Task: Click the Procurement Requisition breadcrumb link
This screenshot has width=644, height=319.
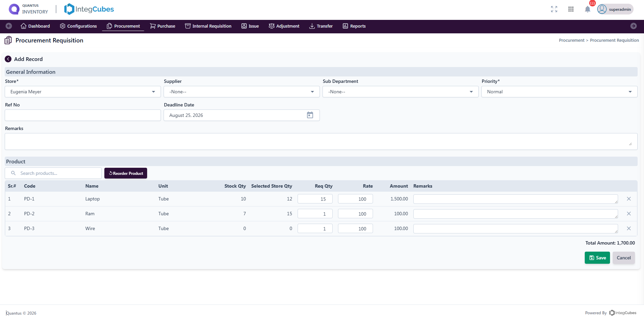Action: [614, 40]
